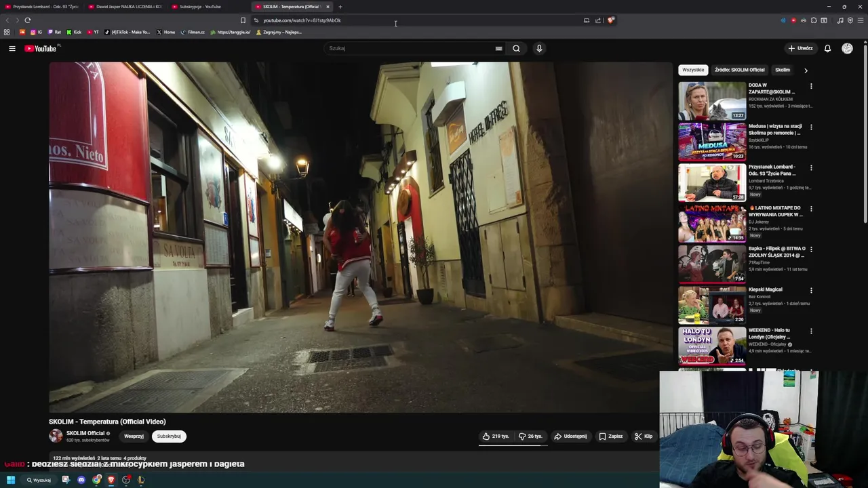868x488 pixels.
Task: Show more filter chips with right arrow
Action: [x=806, y=70]
